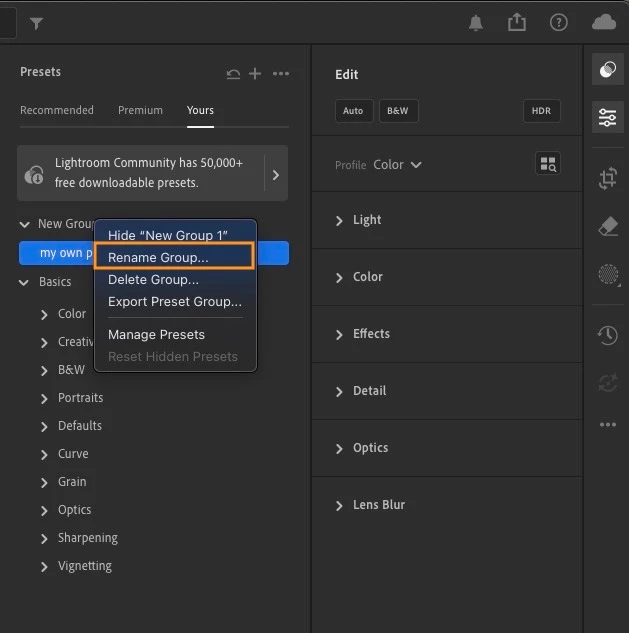This screenshot has width=629, height=633.
Task: Expand the Grain presets folder
Action: pyautogui.click(x=44, y=482)
